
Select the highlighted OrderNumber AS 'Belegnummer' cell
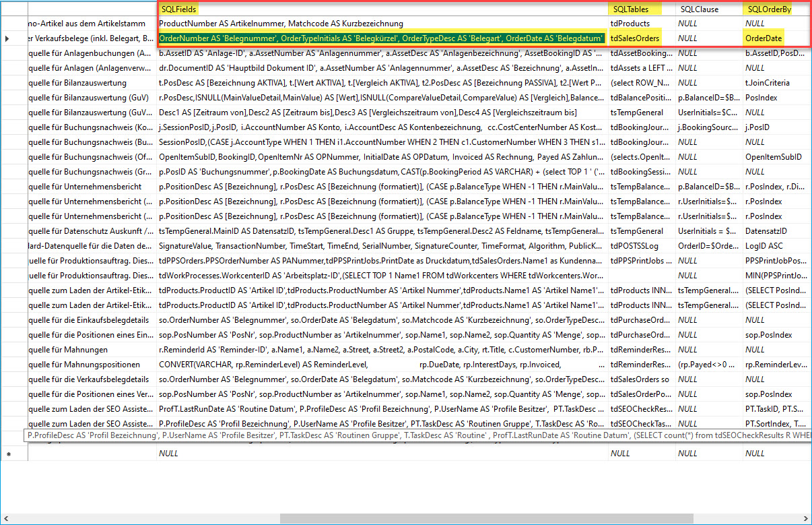[x=381, y=38]
